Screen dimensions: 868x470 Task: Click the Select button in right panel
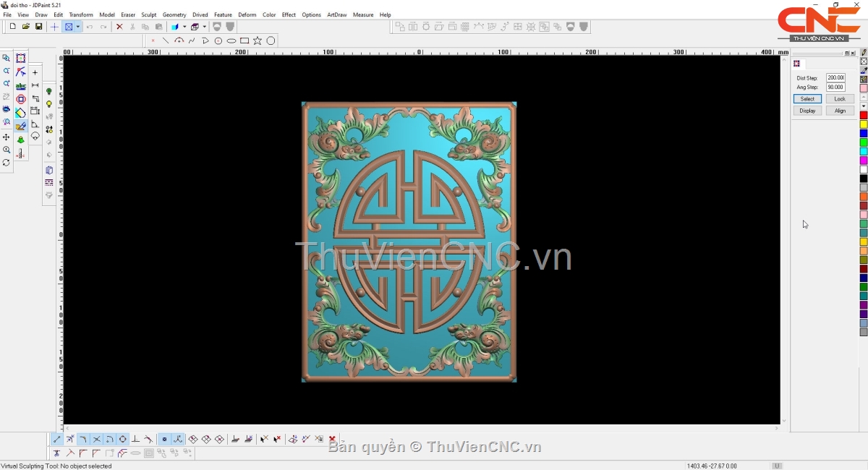(x=807, y=99)
